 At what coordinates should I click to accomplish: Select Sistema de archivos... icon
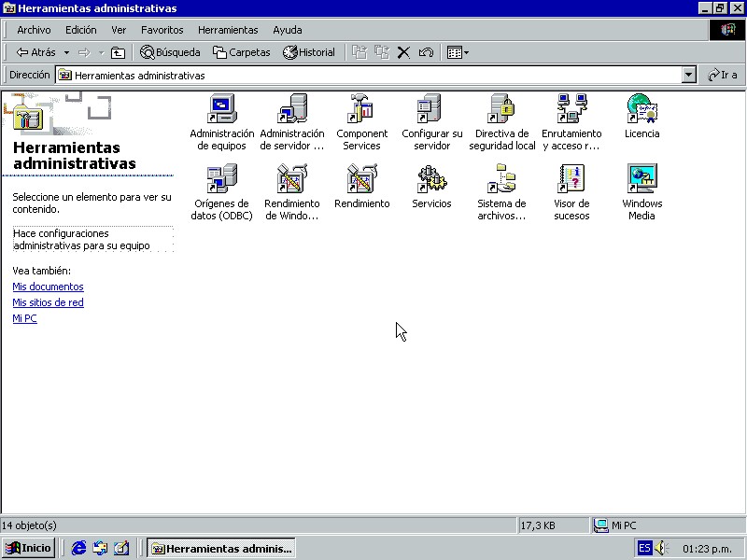tap(501, 192)
